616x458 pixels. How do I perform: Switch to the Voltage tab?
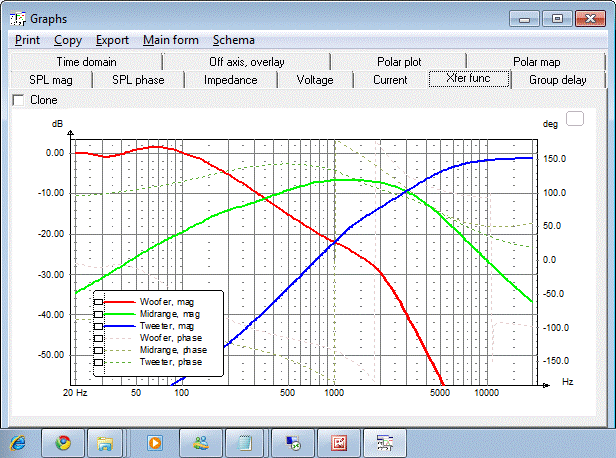[315, 80]
